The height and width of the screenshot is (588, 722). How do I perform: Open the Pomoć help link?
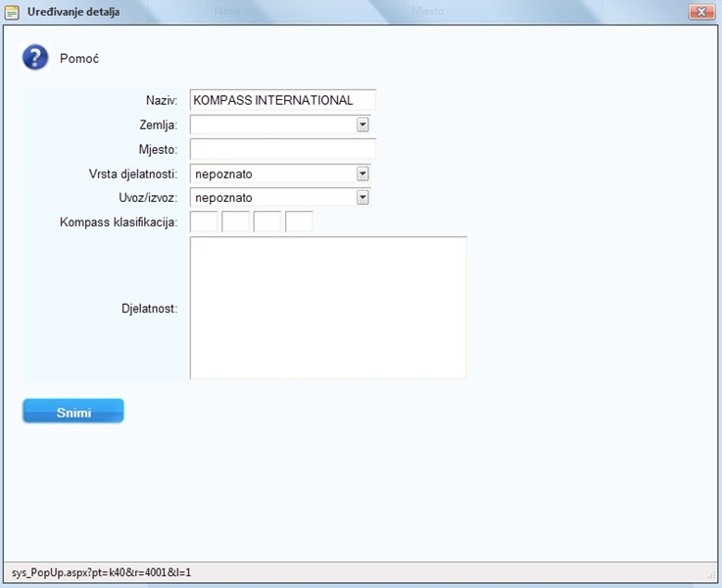point(79,59)
